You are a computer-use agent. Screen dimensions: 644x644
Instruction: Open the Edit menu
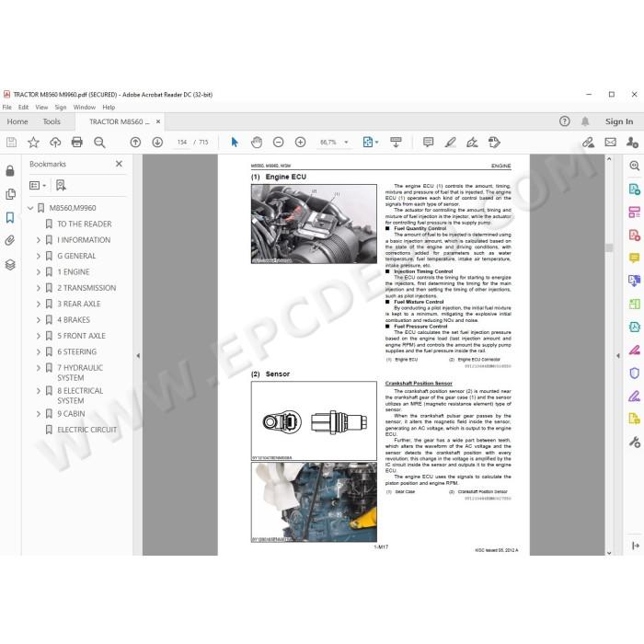23,108
